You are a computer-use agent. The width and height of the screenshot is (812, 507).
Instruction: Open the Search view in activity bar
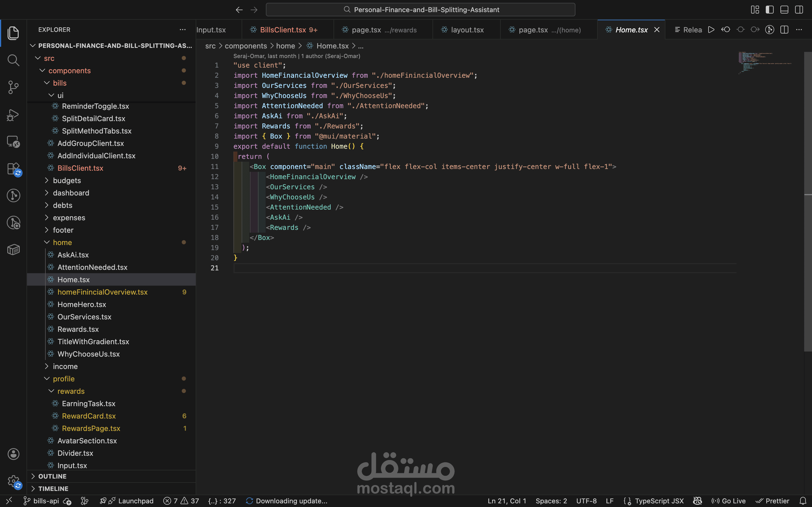pos(13,60)
